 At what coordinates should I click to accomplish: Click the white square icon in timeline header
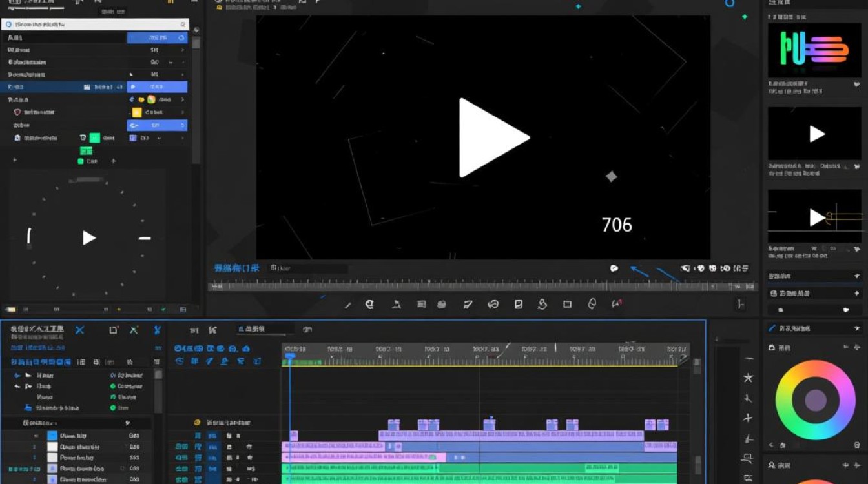click(x=114, y=330)
